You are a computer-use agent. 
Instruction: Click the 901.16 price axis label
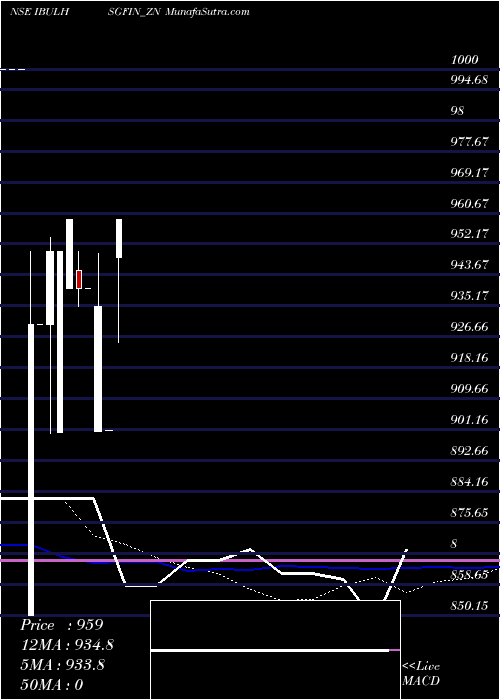(470, 420)
